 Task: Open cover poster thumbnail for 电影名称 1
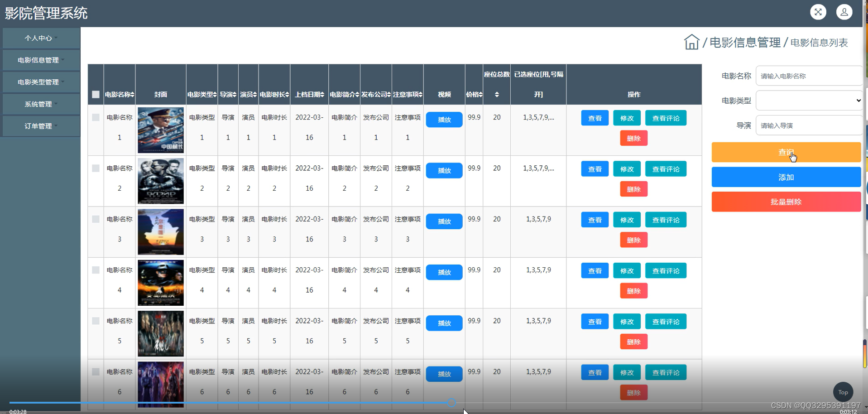161,130
